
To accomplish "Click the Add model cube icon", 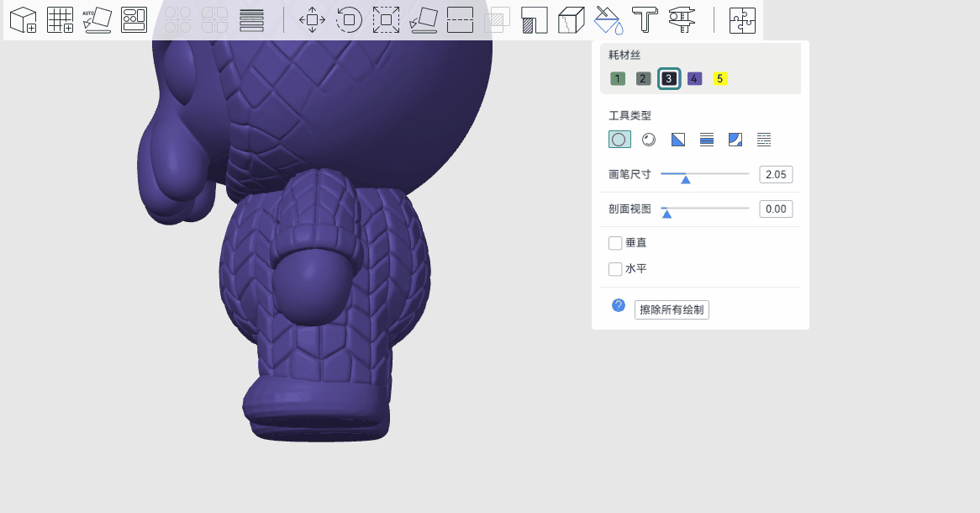I will (24, 20).
